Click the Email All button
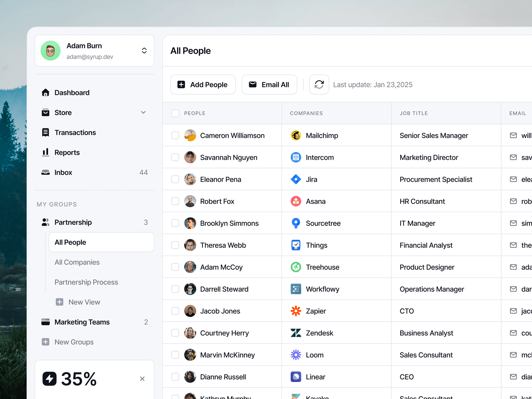This screenshot has height=399, width=532. (x=269, y=85)
